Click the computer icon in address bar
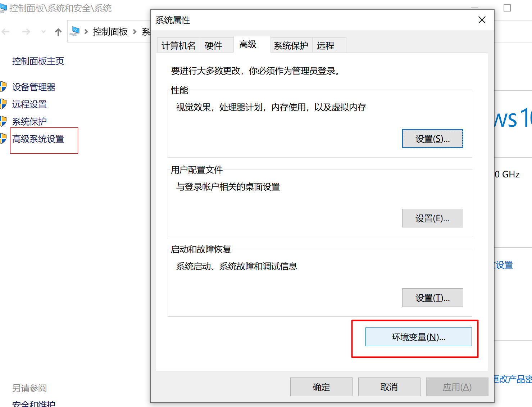Viewport: 532px width, 407px height. (75, 31)
